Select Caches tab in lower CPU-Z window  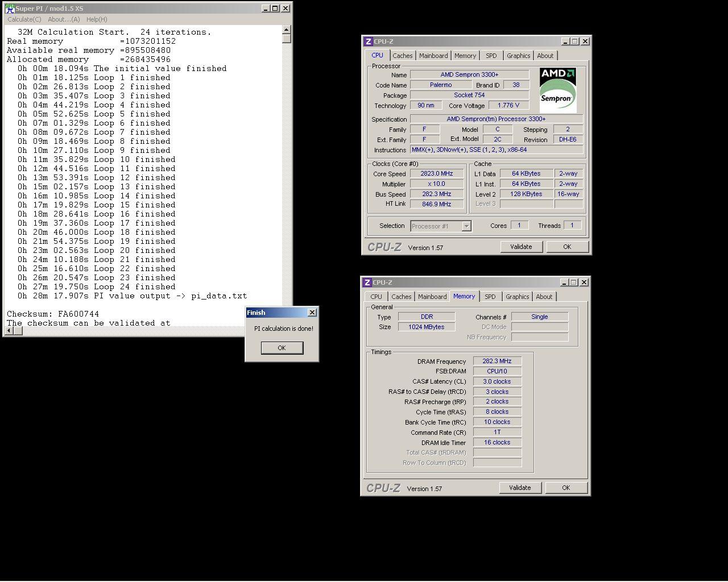(x=402, y=297)
